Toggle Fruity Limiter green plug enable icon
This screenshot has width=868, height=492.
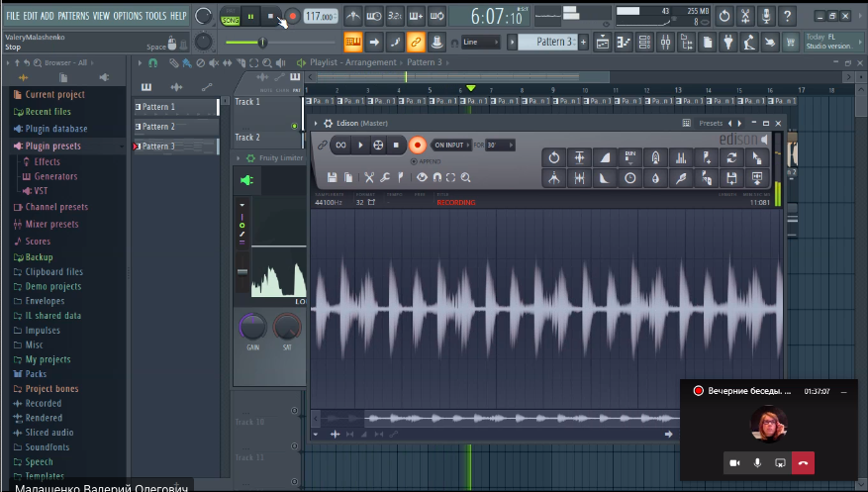[246, 179]
